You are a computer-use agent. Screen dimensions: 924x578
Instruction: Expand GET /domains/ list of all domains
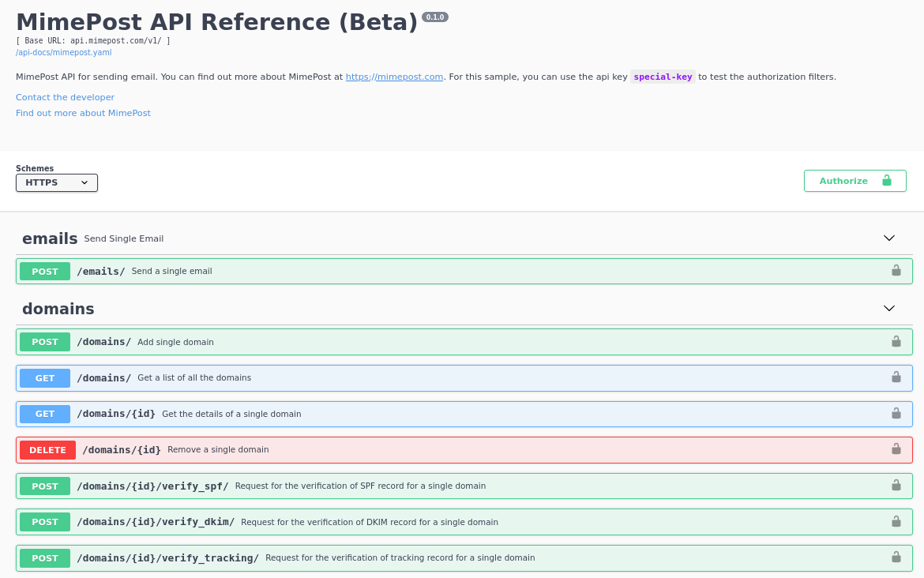tap(464, 377)
